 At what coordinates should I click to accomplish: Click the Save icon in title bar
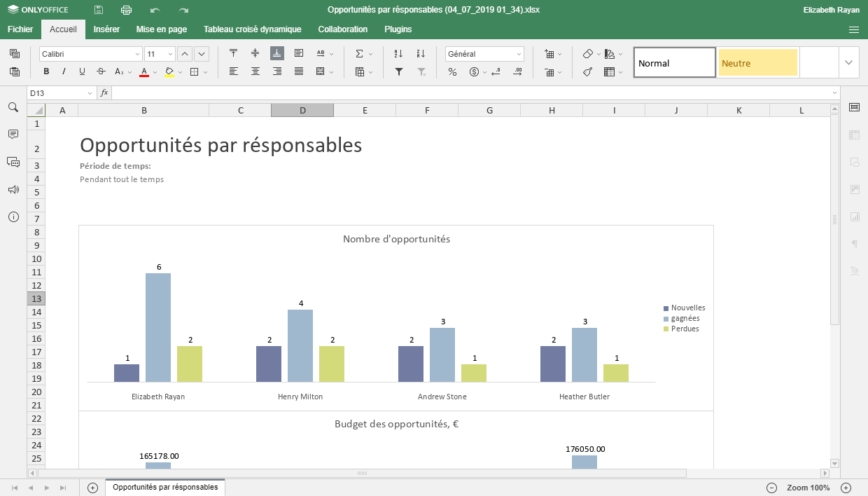pyautogui.click(x=99, y=10)
